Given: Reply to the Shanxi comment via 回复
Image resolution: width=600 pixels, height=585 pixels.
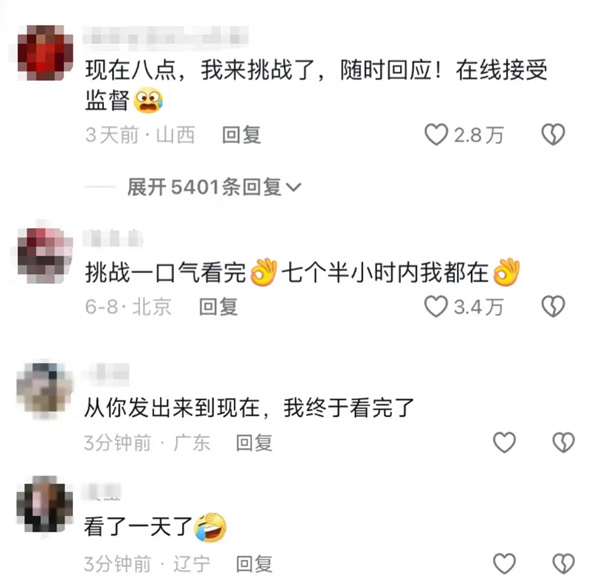Looking at the screenshot, I should (x=241, y=135).
